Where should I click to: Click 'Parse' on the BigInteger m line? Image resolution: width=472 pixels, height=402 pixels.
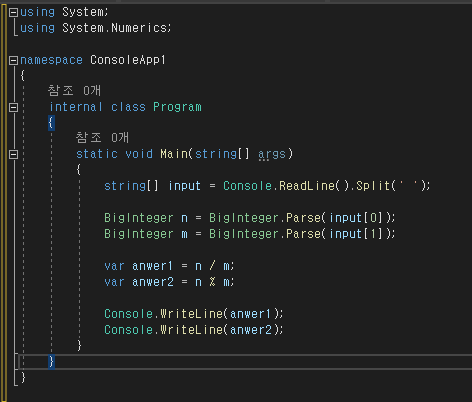point(303,234)
